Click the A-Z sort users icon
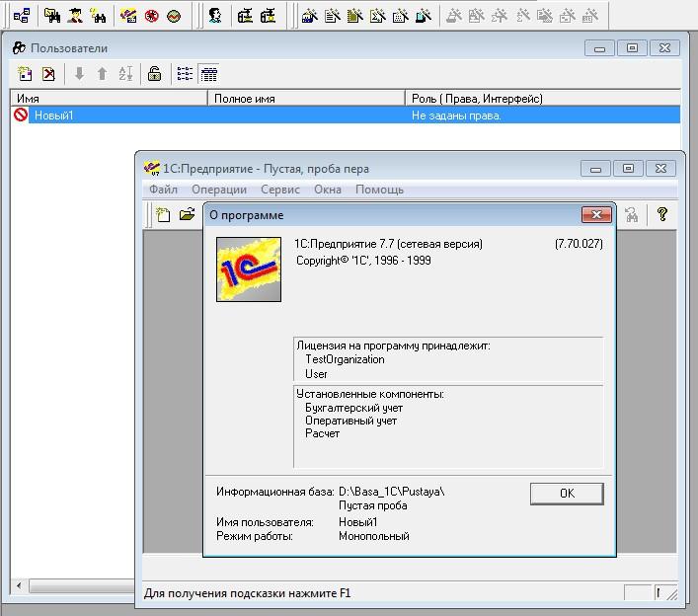Image resolution: width=698 pixels, height=616 pixels. click(x=125, y=74)
